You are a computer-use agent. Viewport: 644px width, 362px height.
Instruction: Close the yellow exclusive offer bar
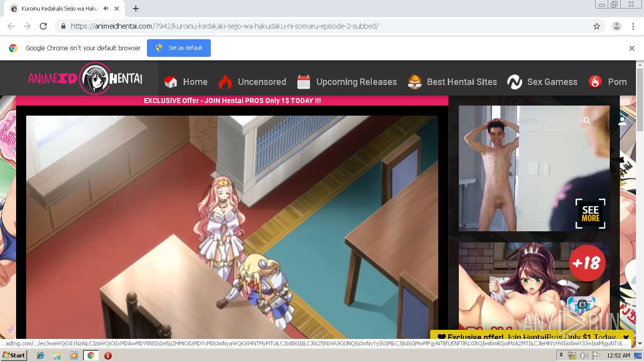(626, 337)
